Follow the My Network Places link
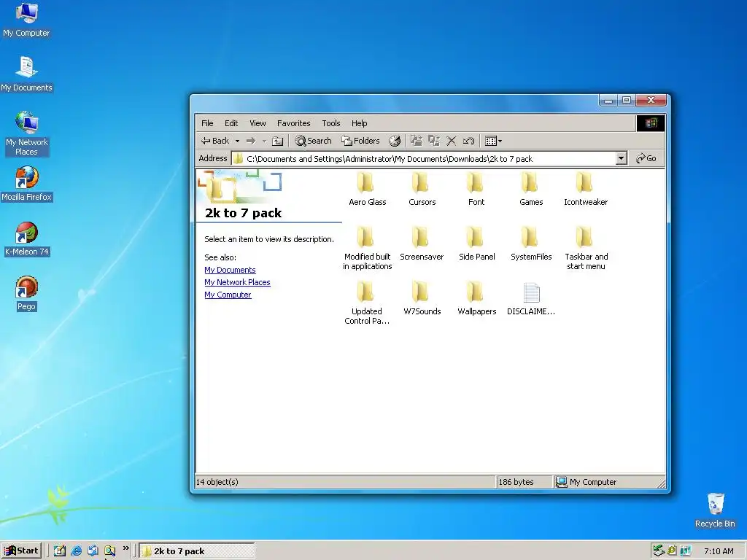Screen dimensions: 747x560 click(x=237, y=282)
